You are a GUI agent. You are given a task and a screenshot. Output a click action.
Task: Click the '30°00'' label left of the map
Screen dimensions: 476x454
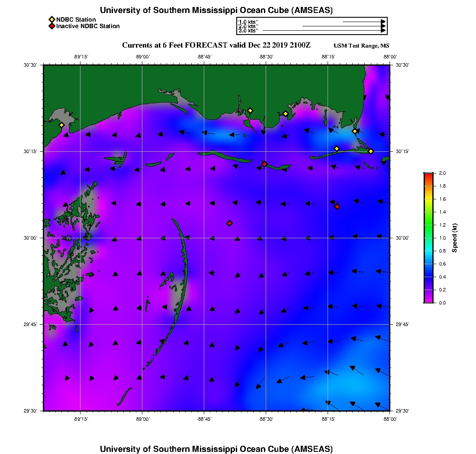coord(30,238)
